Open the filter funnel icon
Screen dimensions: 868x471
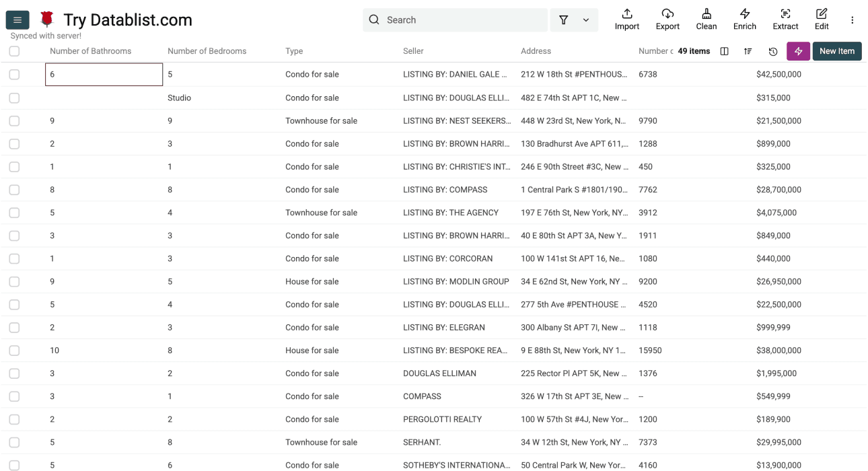click(x=563, y=20)
